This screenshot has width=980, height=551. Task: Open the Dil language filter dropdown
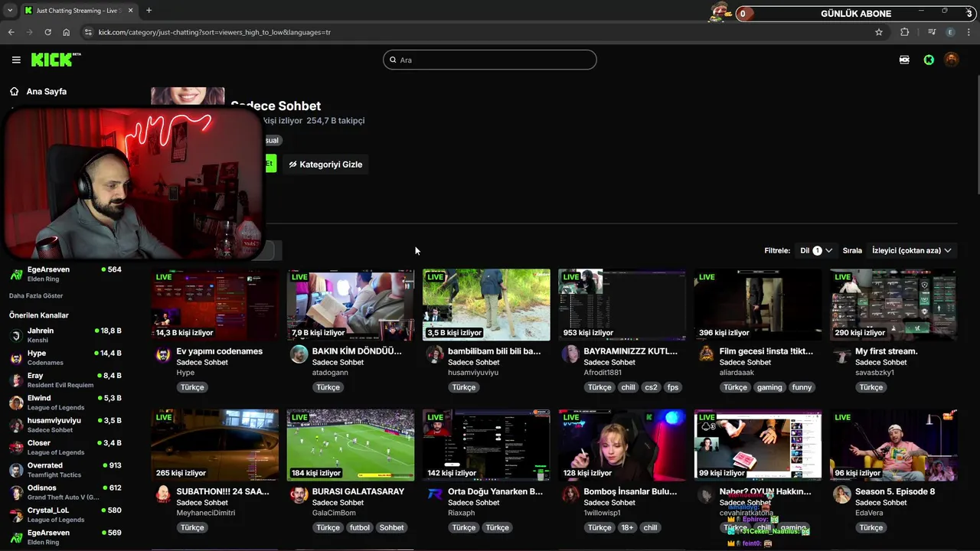pyautogui.click(x=816, y=250)
